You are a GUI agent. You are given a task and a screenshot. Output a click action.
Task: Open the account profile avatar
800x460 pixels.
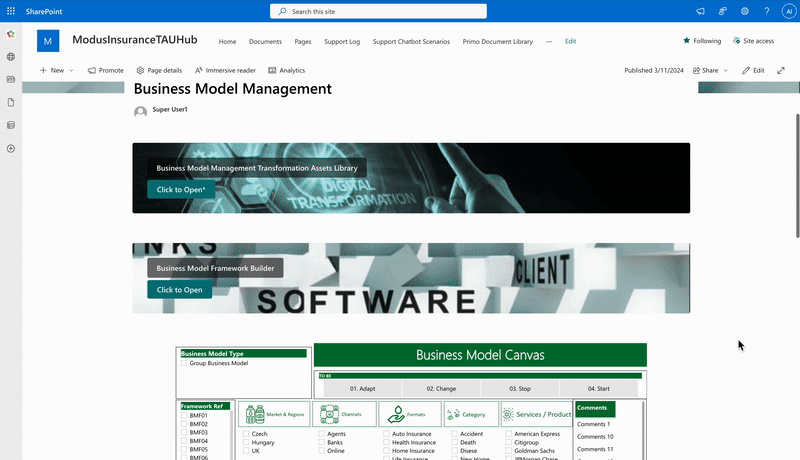[x=789, y=11]
